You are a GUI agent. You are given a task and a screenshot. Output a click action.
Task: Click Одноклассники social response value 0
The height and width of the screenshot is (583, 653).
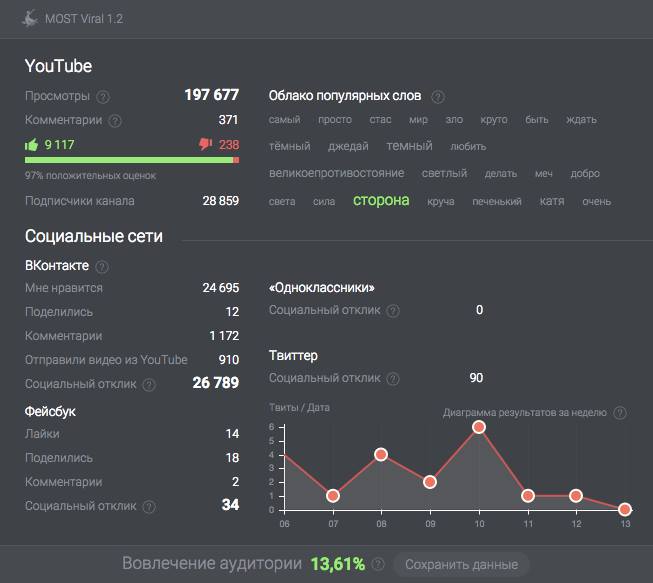pos(479,310)
